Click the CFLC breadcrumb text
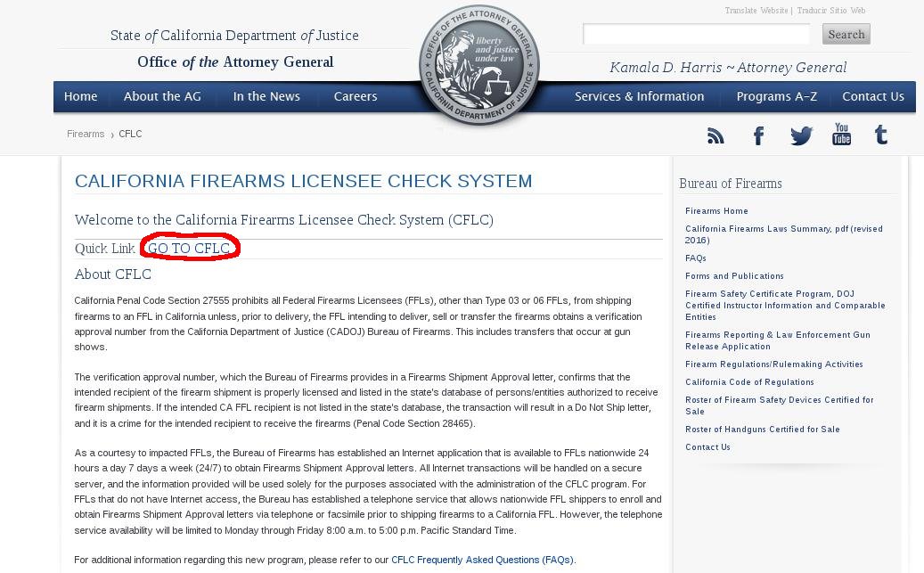The width and height of the screenshot is (924, 573). (130, 134)
